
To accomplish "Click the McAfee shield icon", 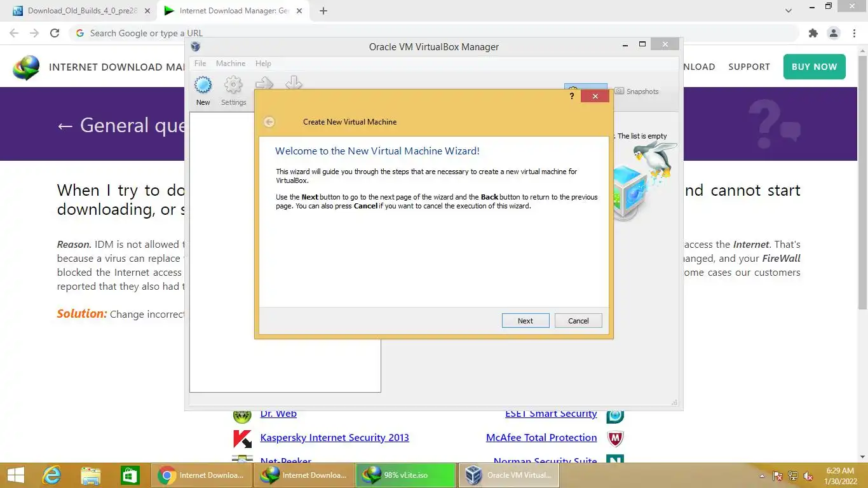I will tap(615, 438).
